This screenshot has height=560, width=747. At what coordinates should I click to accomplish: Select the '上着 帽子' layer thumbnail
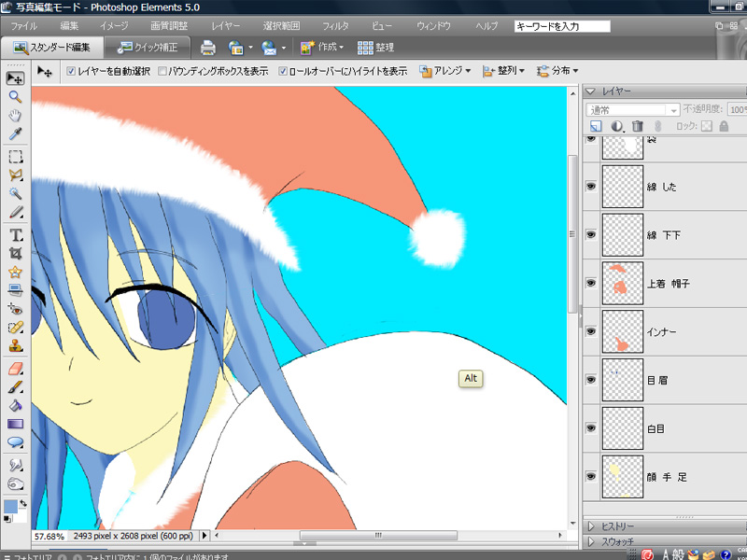tap(622, 284)
